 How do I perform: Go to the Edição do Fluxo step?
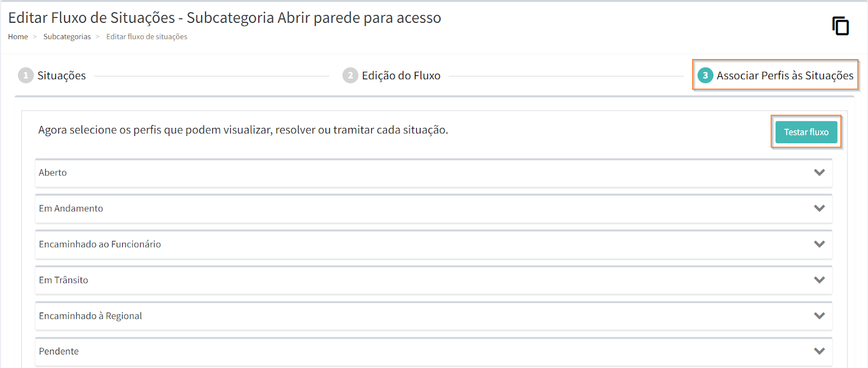401,76
